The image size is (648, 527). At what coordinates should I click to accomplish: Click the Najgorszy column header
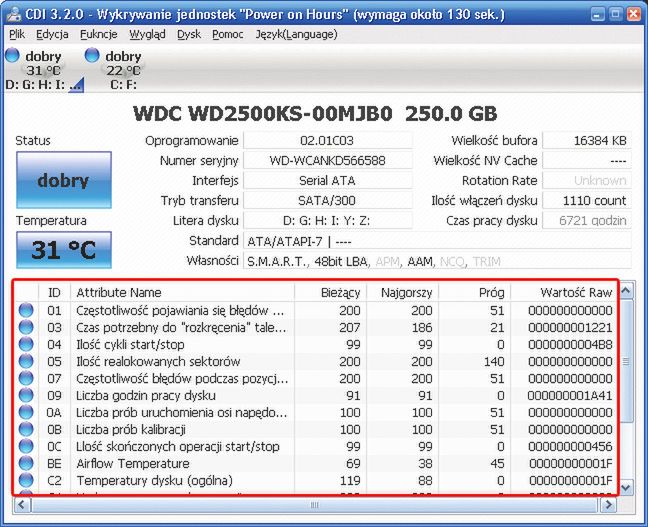click(403, 293)
